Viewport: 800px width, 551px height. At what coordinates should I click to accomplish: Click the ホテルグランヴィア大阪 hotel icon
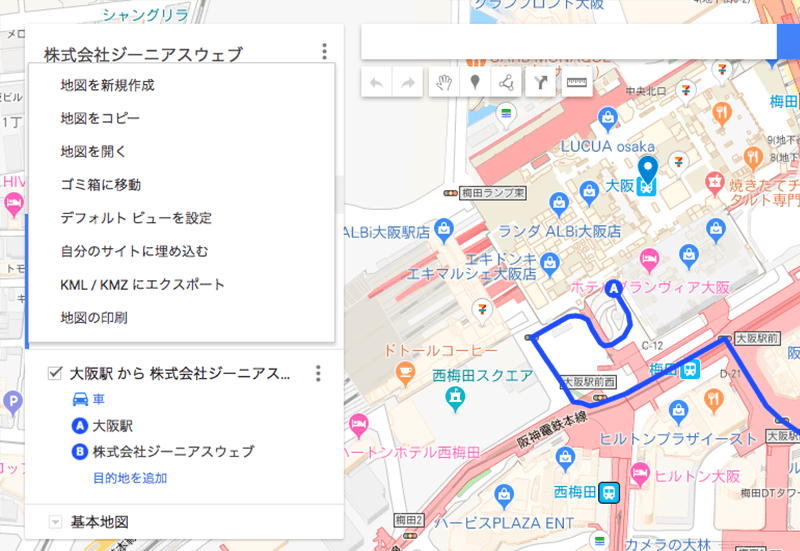tap(649, 260)
